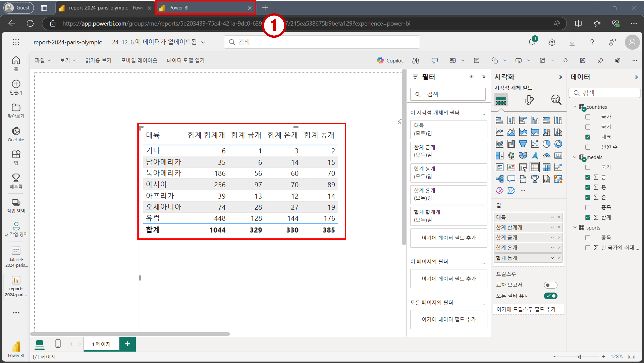Select the card (123) visualization icon

[558, 155]
